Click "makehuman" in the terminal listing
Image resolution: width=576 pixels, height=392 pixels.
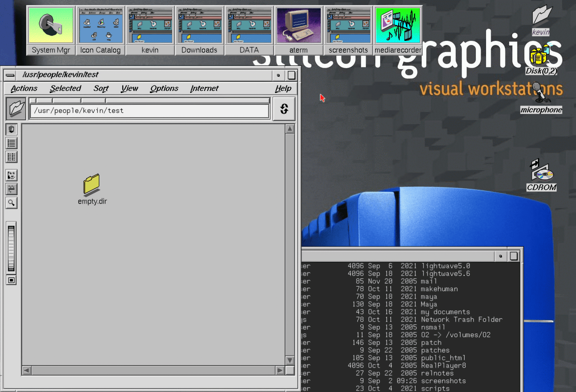(439, 289)
